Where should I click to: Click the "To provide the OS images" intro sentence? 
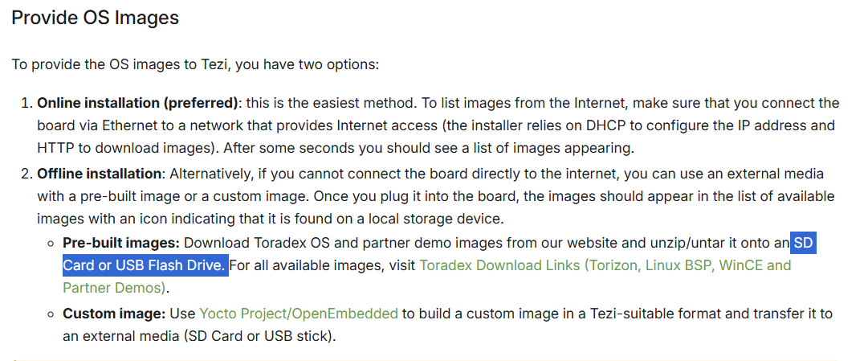coord(195,64)
